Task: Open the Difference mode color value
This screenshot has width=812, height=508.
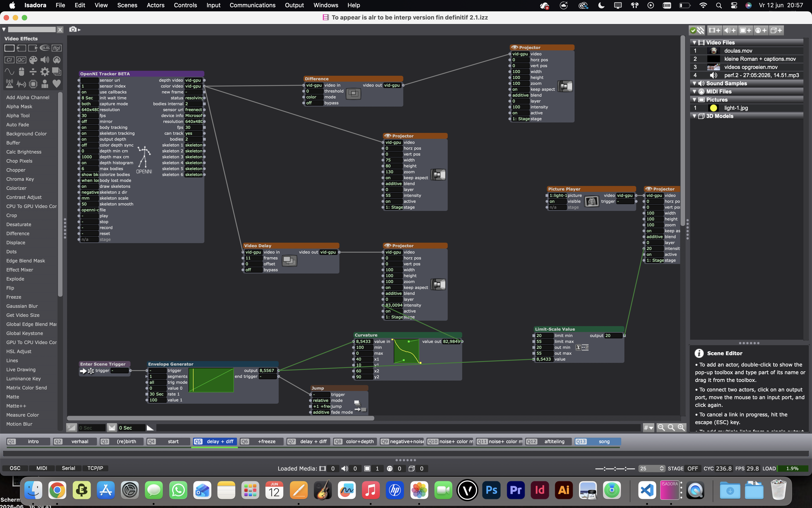Action: pyautogui.click(x=314, y=97)
